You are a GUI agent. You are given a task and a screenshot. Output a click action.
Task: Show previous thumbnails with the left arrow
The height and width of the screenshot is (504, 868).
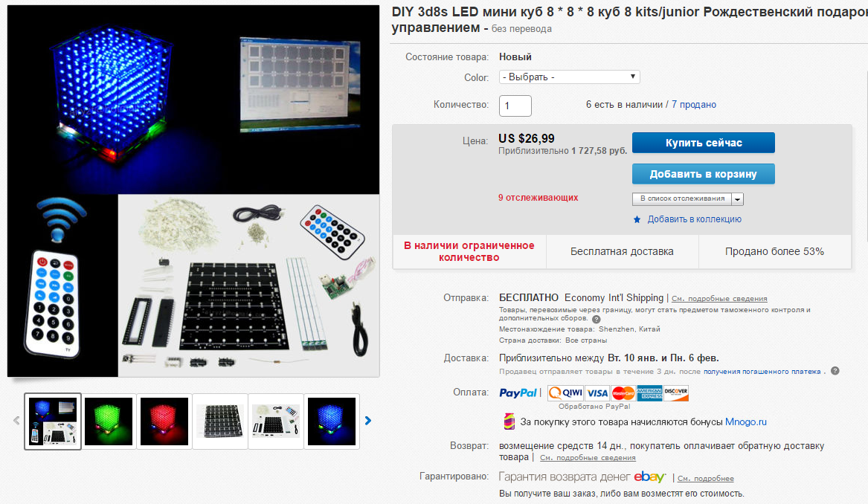coord(16,421)
